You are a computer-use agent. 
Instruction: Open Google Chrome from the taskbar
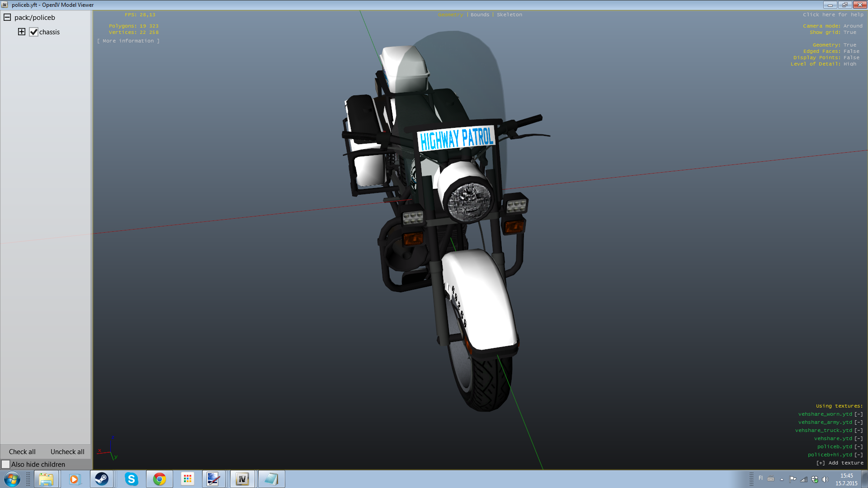tap(159, 479)
